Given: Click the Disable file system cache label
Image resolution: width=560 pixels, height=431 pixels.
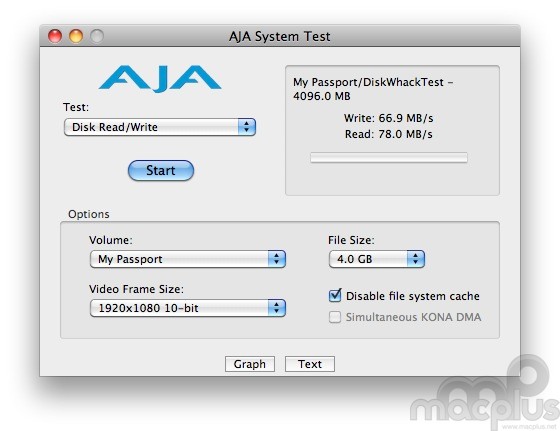Looking at the screenshot, I should (413, 296).
